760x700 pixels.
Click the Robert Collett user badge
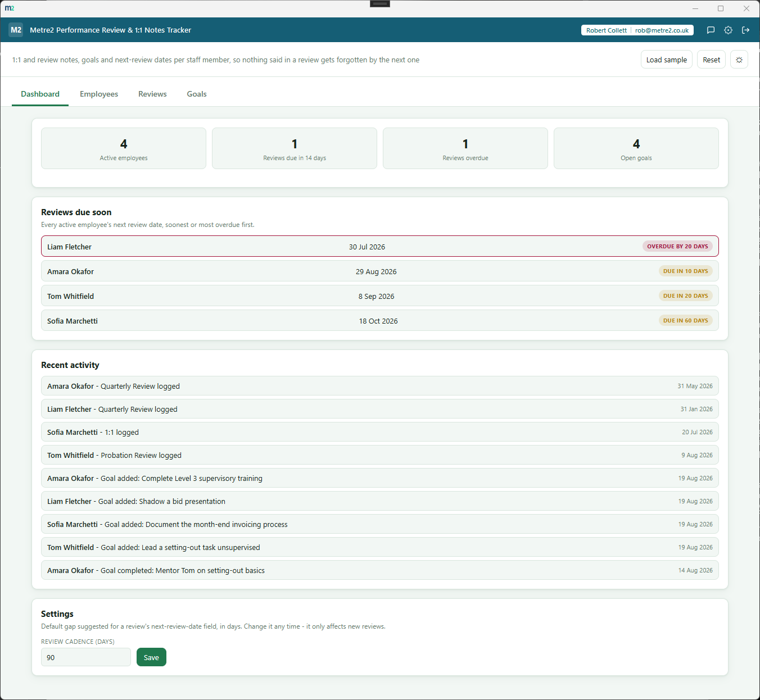tap(637, 30)
